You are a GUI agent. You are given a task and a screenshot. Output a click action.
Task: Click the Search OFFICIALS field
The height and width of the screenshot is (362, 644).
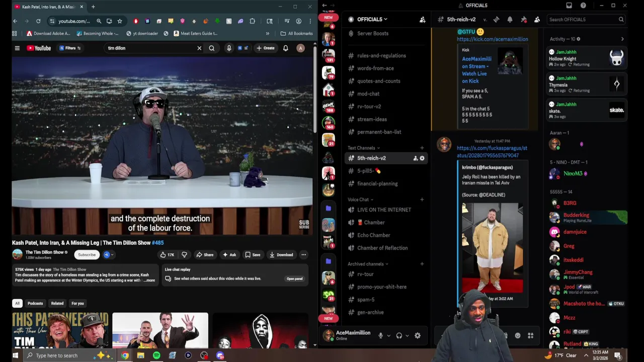(586, 19)
